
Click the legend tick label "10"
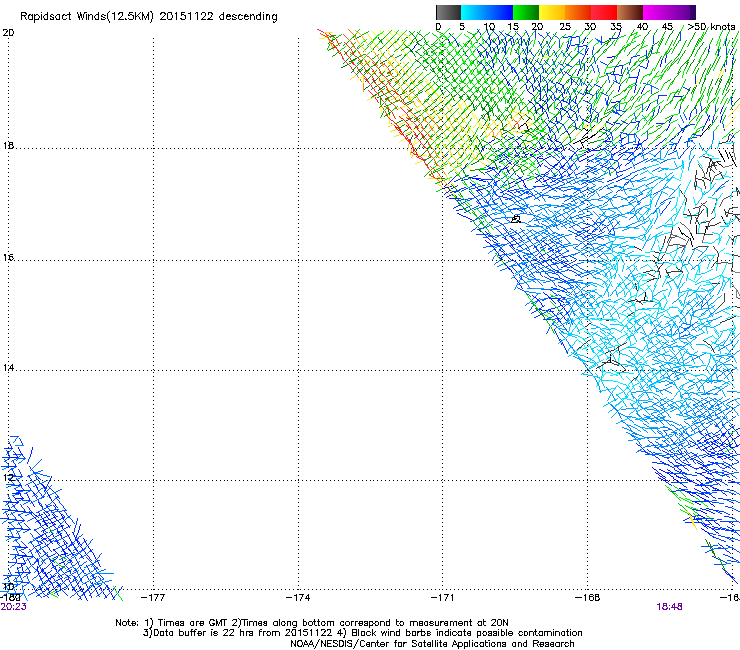(489, 27)
